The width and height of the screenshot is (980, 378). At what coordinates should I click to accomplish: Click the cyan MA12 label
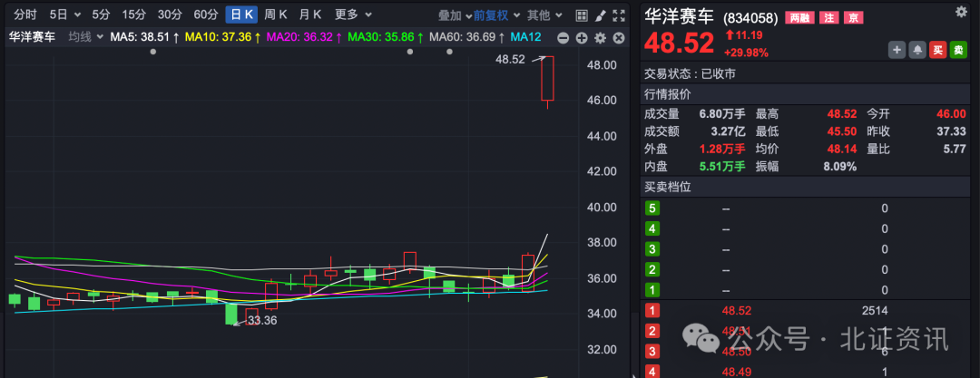pyautogui.click(x=525, y=37)
